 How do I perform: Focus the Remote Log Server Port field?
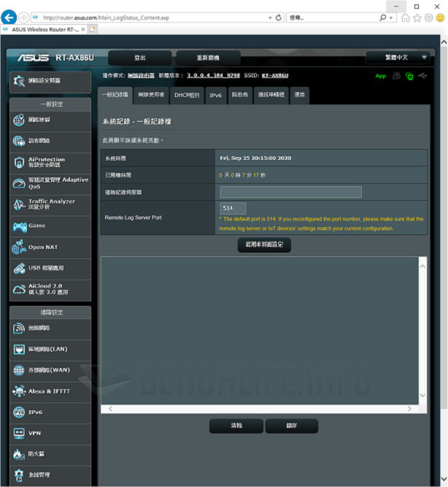233,208
